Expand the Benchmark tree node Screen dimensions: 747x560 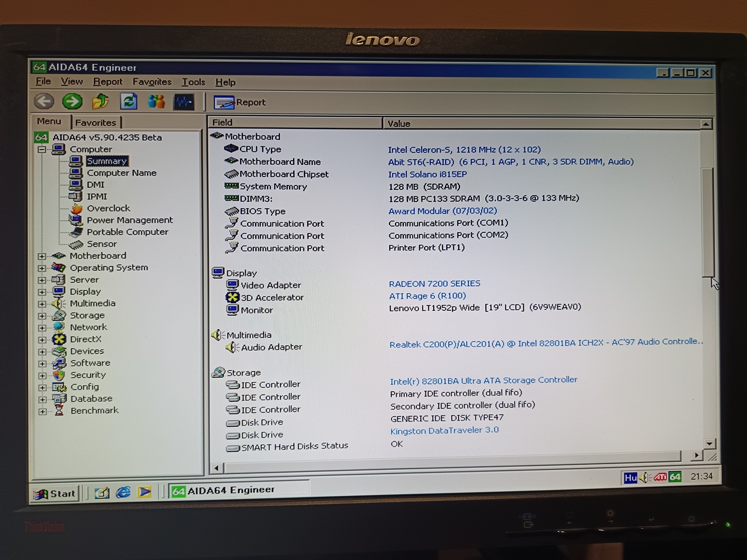coord(42,411)
